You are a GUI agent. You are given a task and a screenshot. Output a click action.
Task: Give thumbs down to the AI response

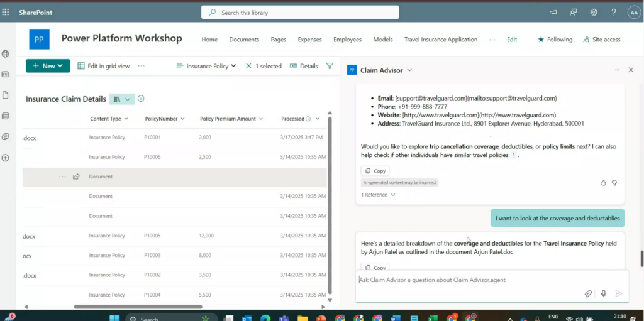click(x=614, y=183)
